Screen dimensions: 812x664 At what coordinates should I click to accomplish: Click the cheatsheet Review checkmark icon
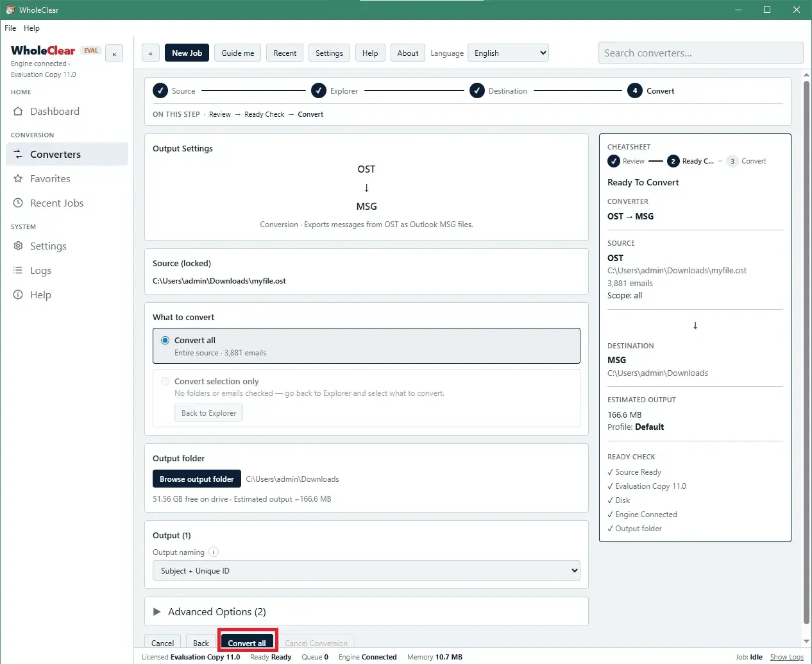pos(614,161)
